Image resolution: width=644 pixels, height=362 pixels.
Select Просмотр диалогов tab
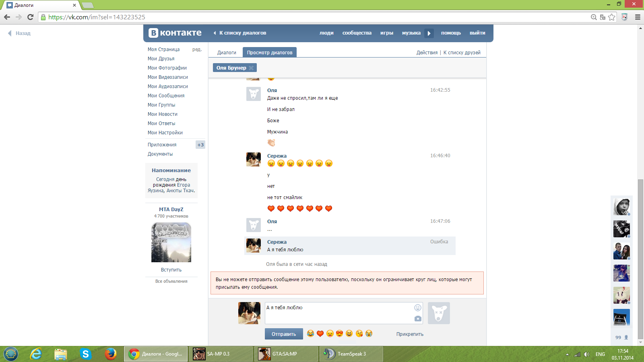click(270, 53)
